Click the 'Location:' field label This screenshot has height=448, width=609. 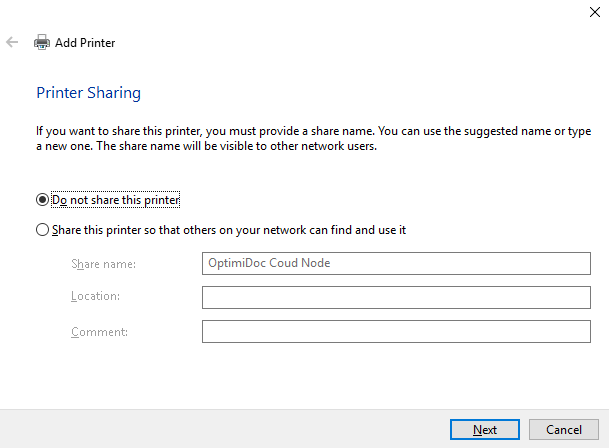(96, 296)
